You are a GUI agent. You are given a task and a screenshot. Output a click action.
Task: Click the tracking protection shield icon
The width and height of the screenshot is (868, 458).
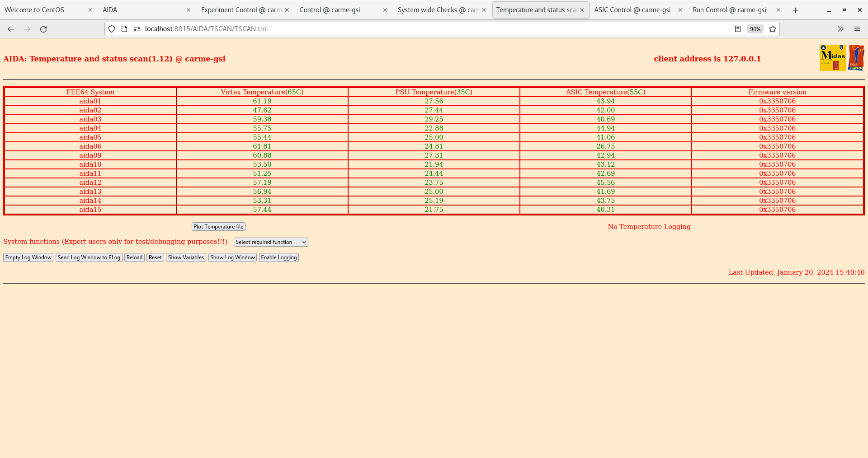(x=112, y=29)
